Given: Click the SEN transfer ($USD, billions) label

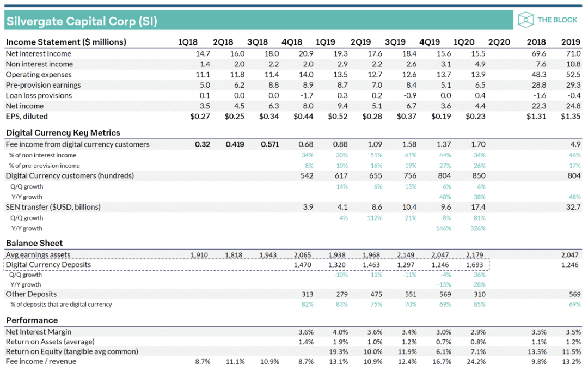Looking at the screenshot, I should (53, 207).
